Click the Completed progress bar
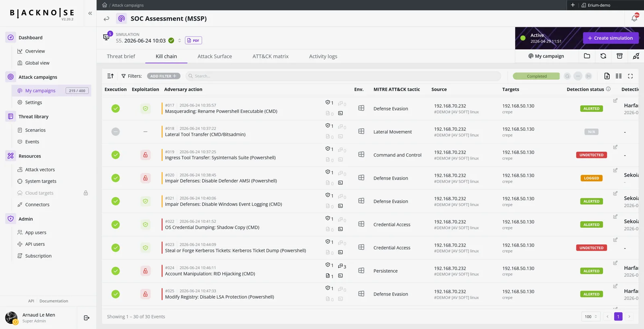 pyautogui.click(x=536, y=76)
